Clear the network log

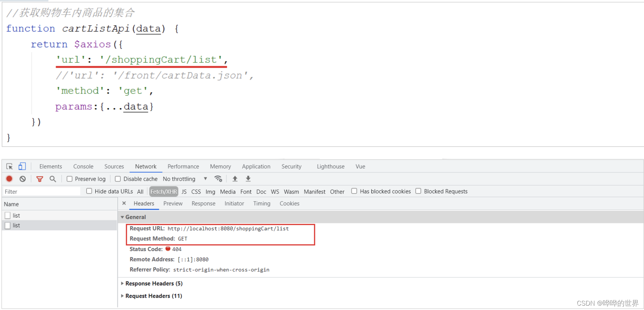pyautogui.click(x=23, y=179)
